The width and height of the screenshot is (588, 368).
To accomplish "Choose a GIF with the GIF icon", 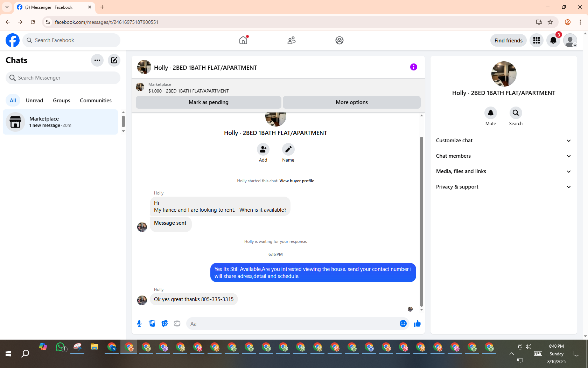I will pos(177,323).
